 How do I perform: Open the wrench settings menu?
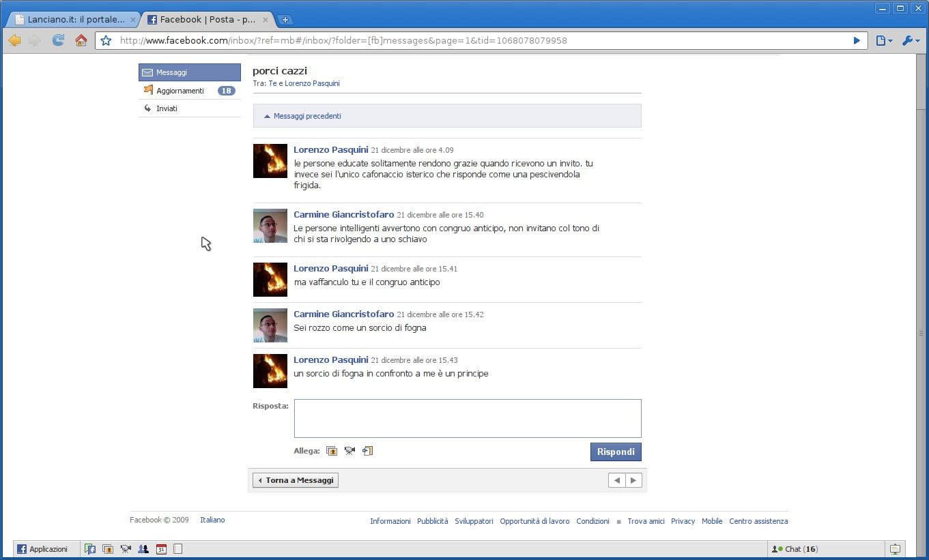click(910, 41)
